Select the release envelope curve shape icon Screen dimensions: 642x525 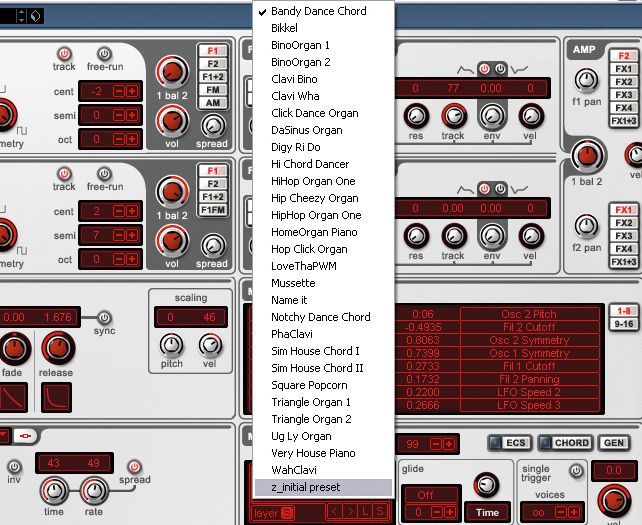point(57,397)
